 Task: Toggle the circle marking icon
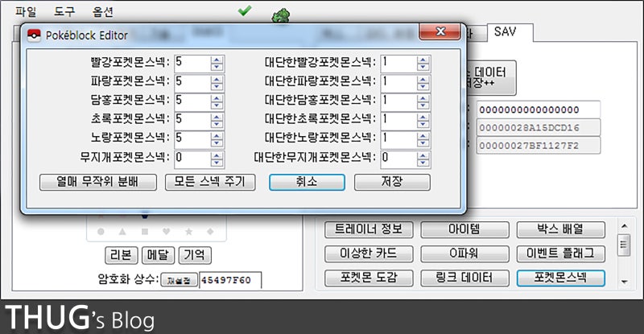tap(101, 232)
